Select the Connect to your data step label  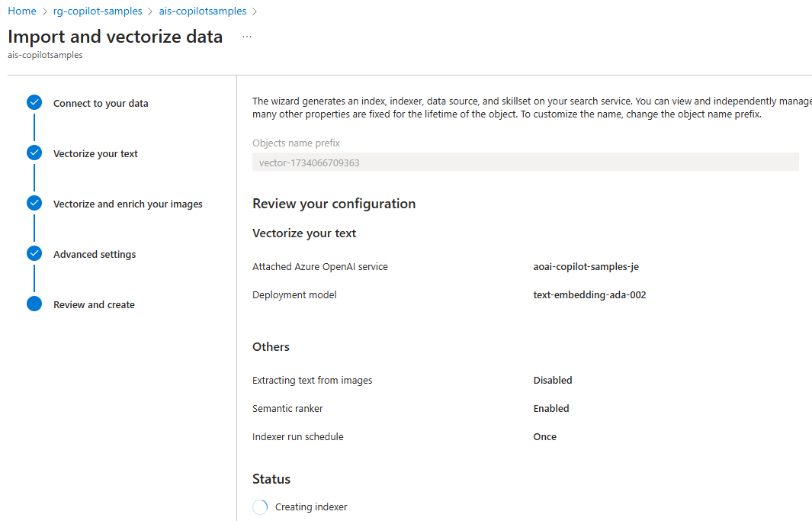coord(101,103)
